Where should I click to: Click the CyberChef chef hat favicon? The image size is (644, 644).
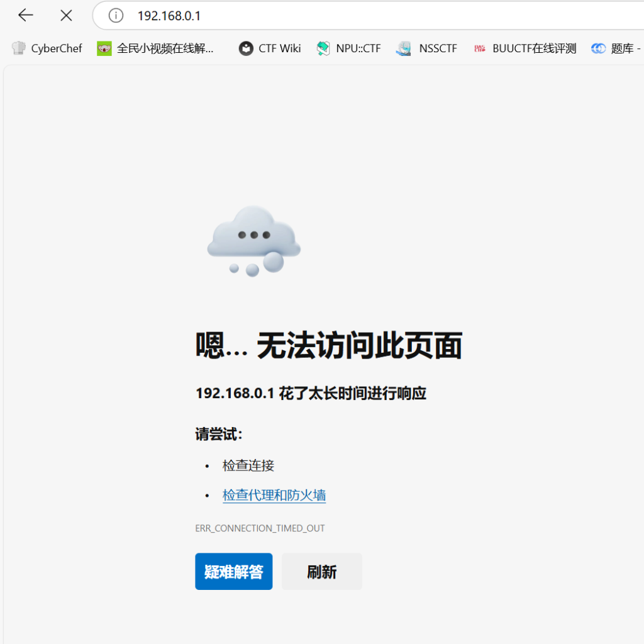click(x=19, y=48)
